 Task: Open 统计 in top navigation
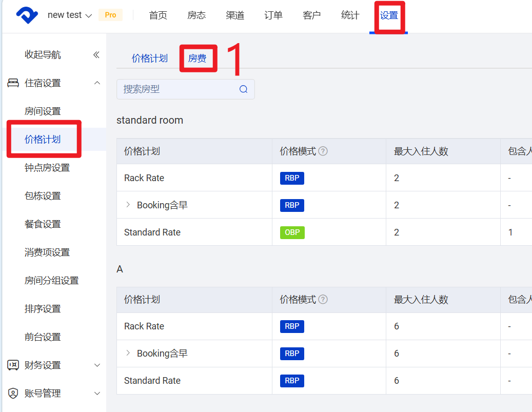(x=350, y=15)
